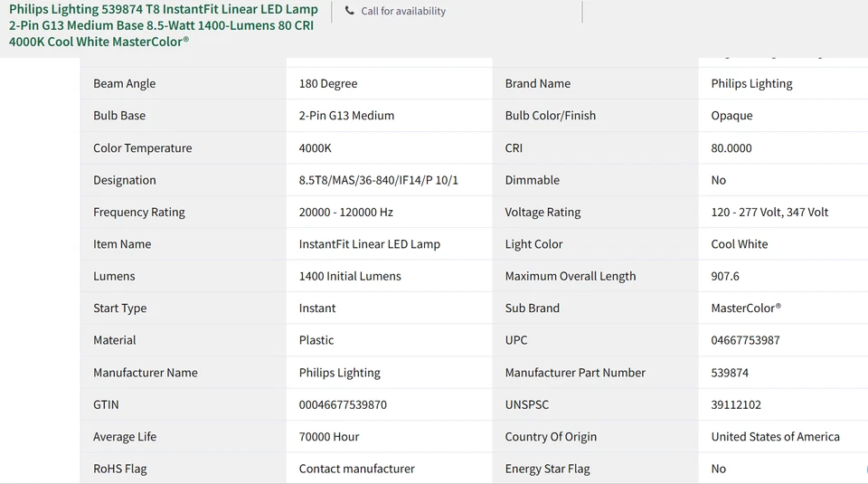The width and height of the screenshot is (868, 484).
Task: Select the 907.6 length value
Action: tap(724, 276)
